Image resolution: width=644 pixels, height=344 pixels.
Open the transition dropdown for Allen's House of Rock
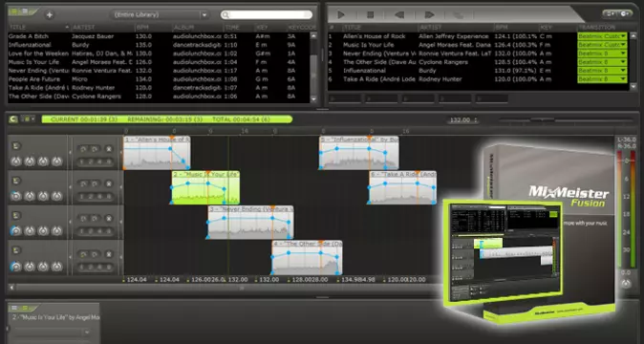[602, 36]
